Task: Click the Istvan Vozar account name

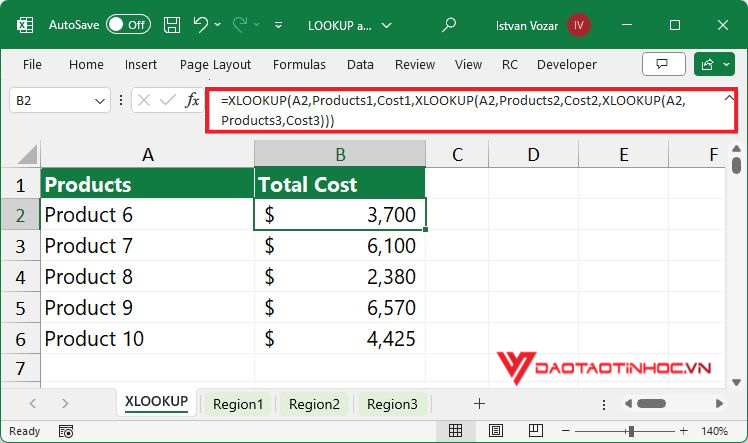Action: pos(527,26)
